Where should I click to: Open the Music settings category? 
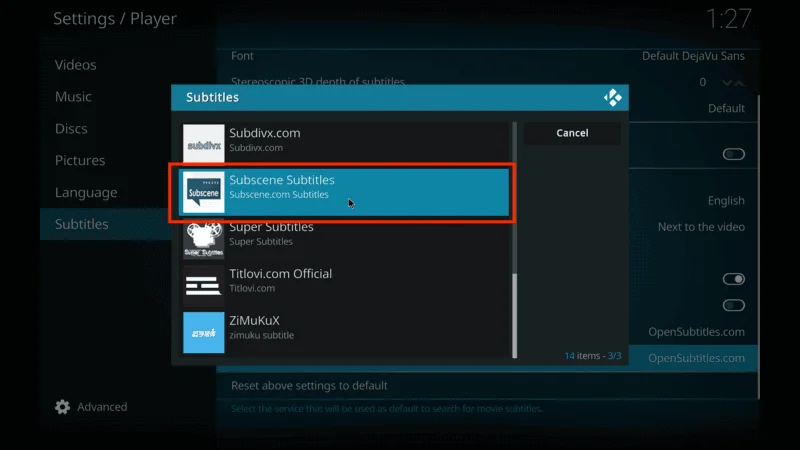pos(73,96)
